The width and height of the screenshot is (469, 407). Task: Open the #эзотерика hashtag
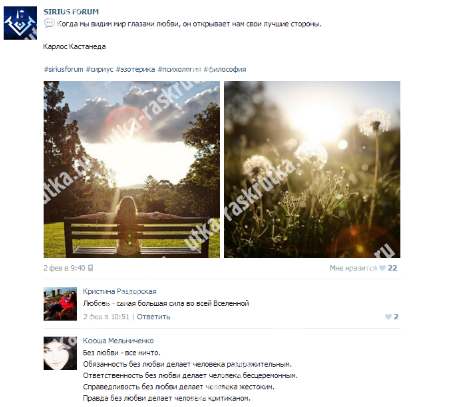[x=135, y=69]
